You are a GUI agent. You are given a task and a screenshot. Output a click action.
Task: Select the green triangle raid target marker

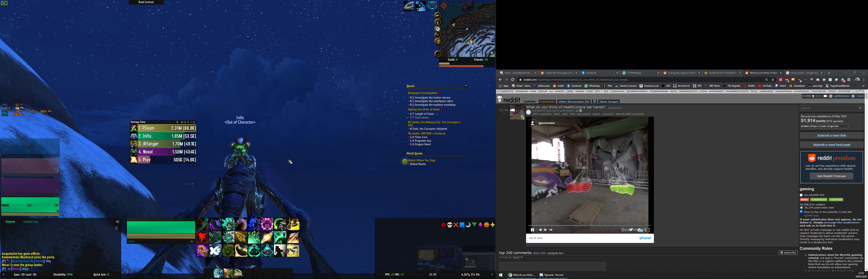(x=474, y=225)
